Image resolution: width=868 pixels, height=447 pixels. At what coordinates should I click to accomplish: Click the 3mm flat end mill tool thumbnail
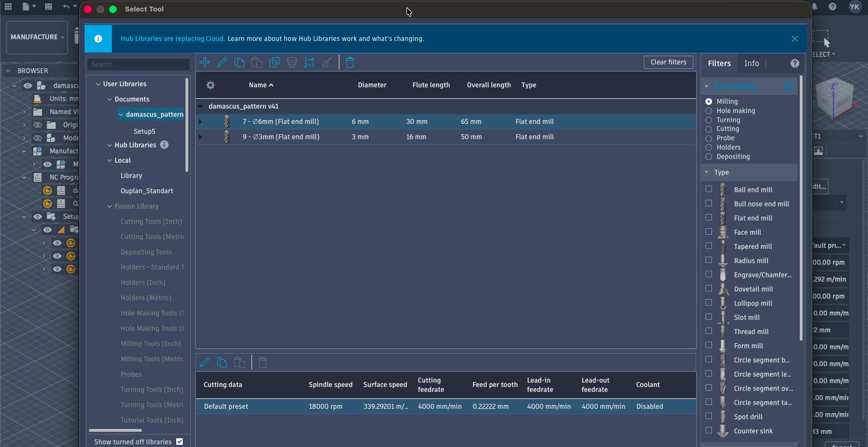pyautogui.click(x=226, y=137)
